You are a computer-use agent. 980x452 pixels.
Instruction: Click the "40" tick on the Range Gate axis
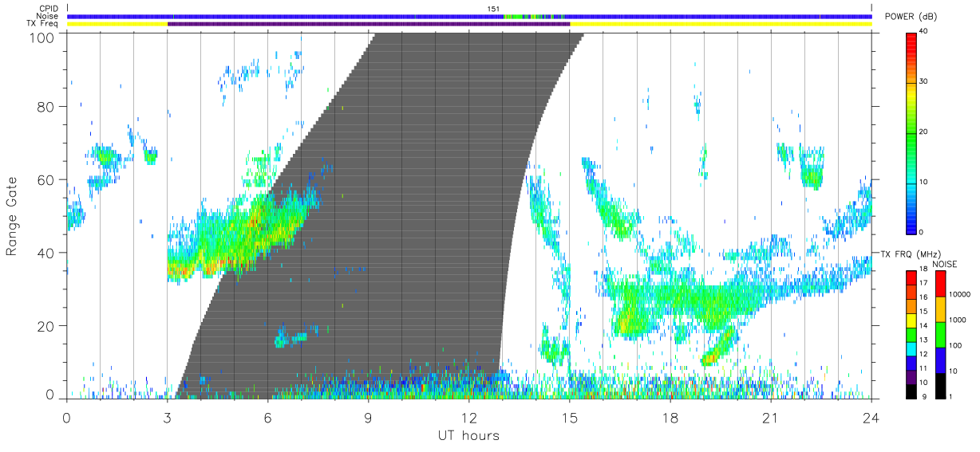point(46,254)
